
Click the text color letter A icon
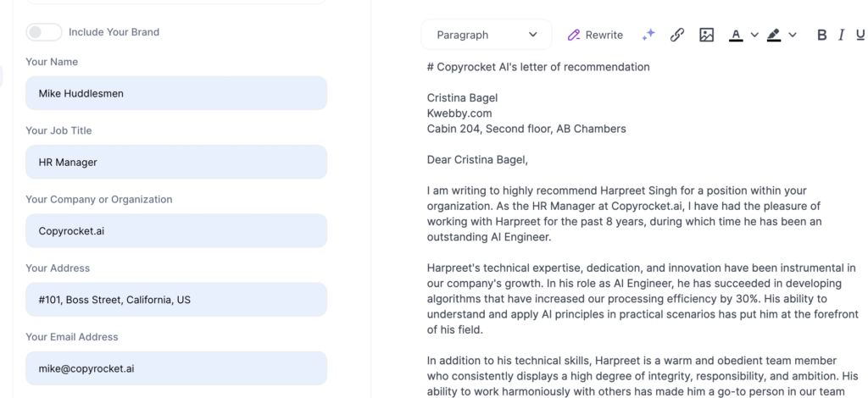(736, 35)
